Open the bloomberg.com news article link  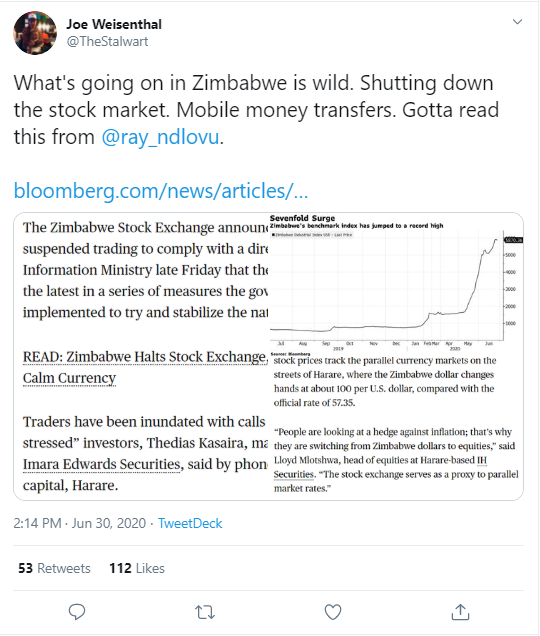[x=161, y=191]
